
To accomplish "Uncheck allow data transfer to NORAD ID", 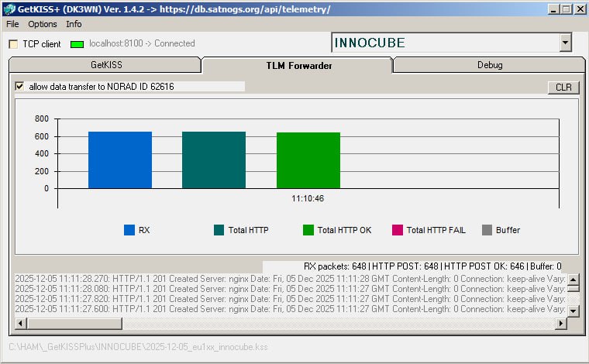I will coord(19,87).
